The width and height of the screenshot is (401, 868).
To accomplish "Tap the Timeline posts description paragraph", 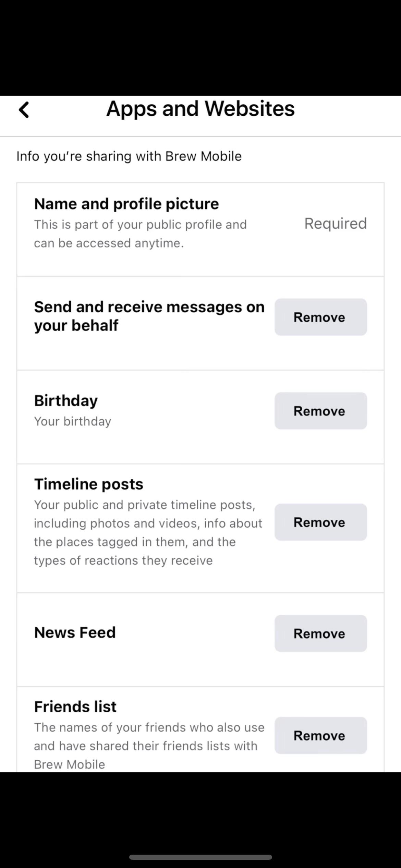I will point(148,533).
